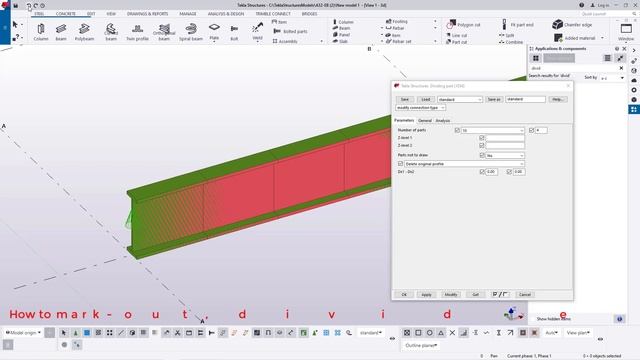The width and height of the screenshot is (640, 360).
Task: Click the Load button
Action: click(x=426, y=100)
